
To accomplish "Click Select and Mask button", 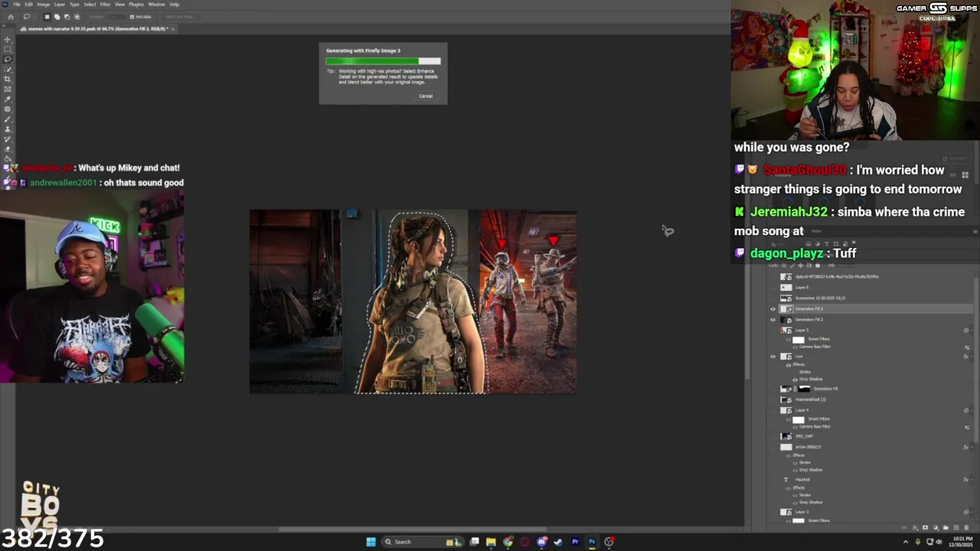I will tap(181, 17).
